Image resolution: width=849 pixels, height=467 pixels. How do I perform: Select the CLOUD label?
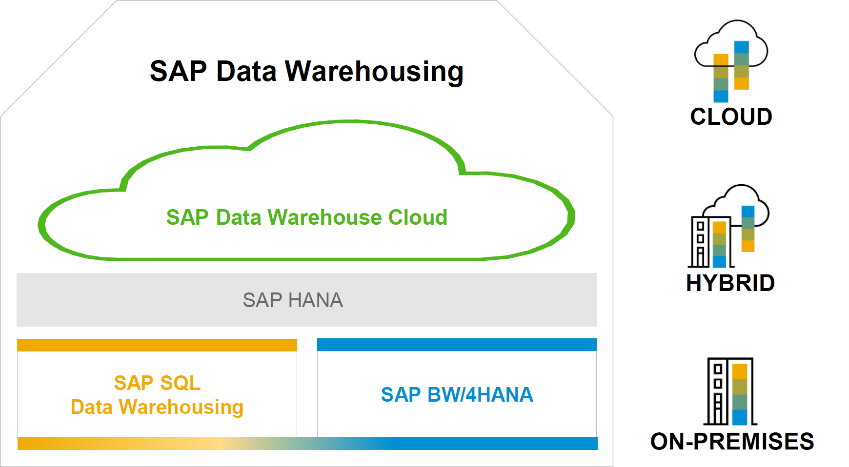pos(731,117)
